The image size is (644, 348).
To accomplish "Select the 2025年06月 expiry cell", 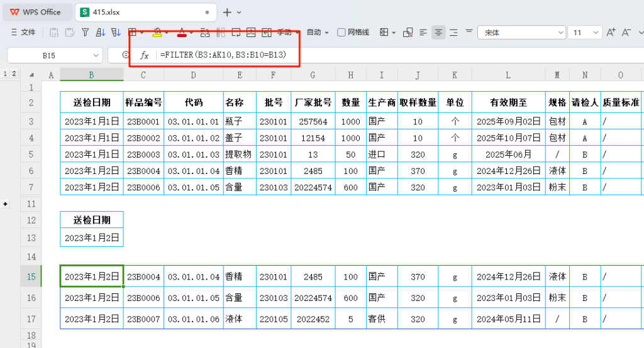I will point(509,155).
